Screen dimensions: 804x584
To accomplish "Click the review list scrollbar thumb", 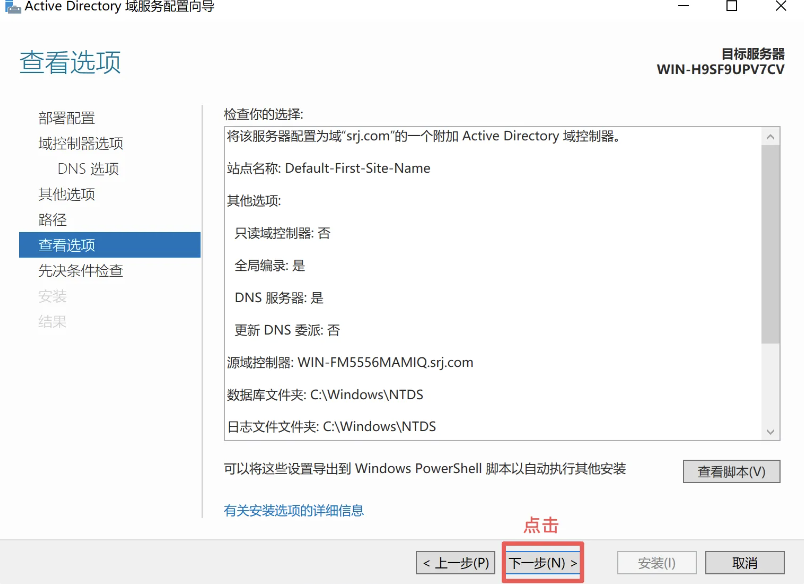I will click(770, 245).
